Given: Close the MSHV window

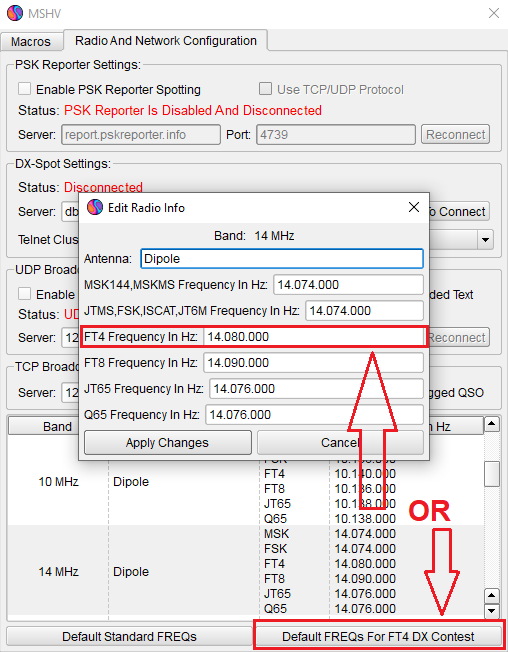Looking at the screenshot, I should [493, 13].
